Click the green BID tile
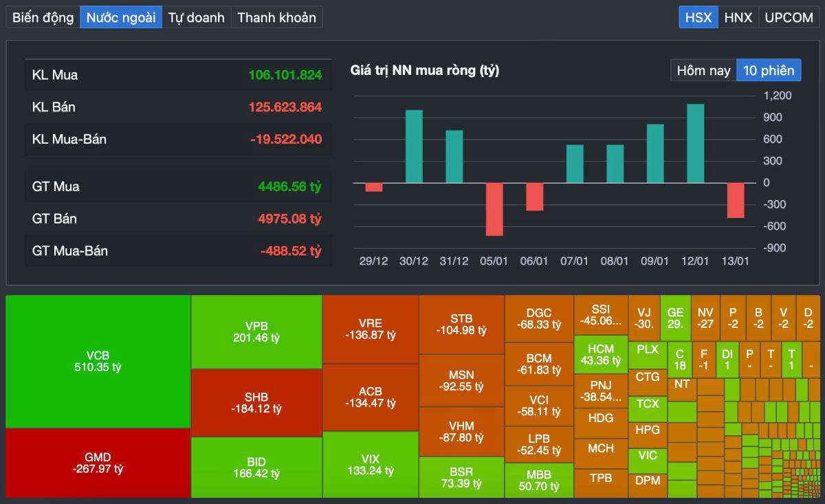The width and height of the screenshot is (825, 504). click(256, 467)
